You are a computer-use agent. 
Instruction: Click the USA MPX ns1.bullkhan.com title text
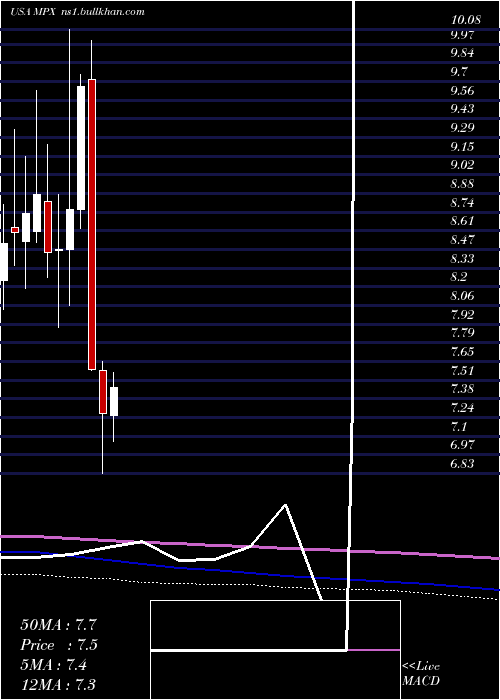(x=78, y=12)
